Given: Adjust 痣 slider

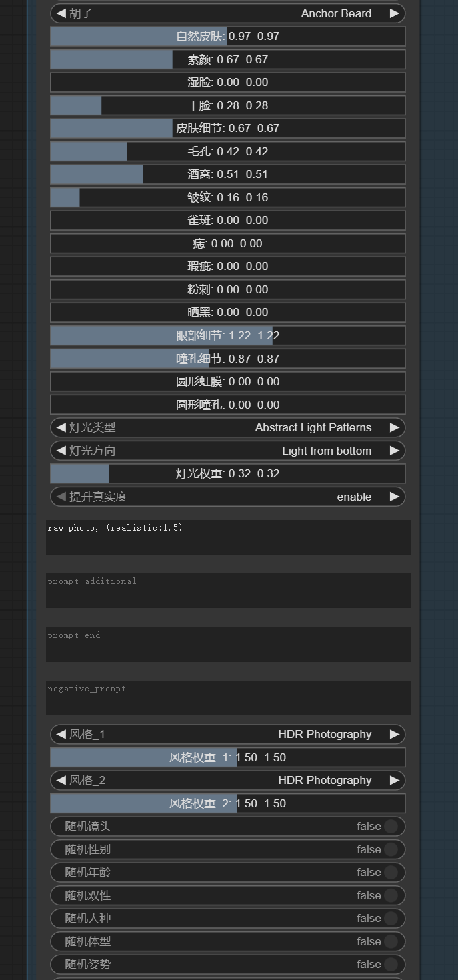Looking at the screenshot, I should click(228, 243).
